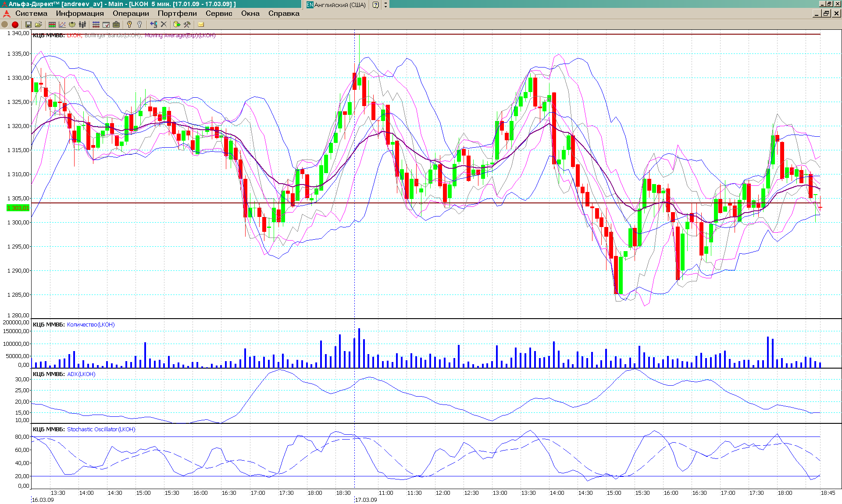The width and height of the screenshot is (842, 504).
Task: Minimize the inner chart window
Action: (817, 14)
